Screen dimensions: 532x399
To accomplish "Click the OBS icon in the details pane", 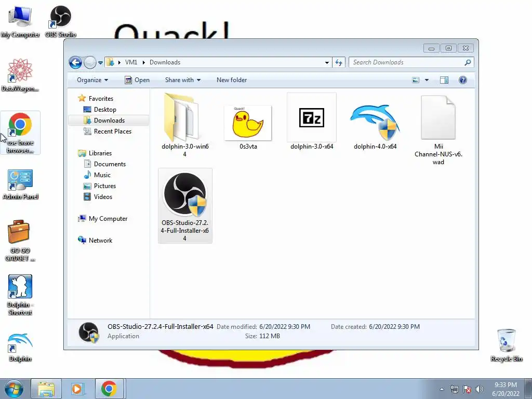I will 88,332.
